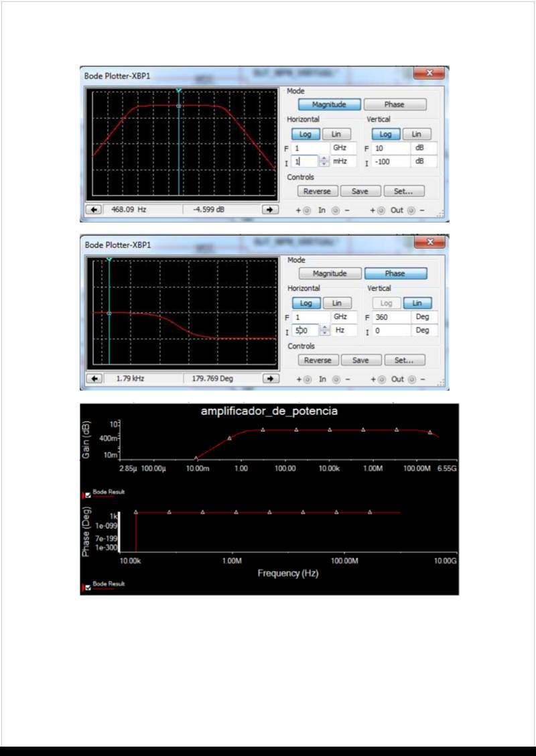This screenshot has height=756, width=536.
Task: Switch to Phase mode in the dB plotter
Action: [x=394, y=105]
